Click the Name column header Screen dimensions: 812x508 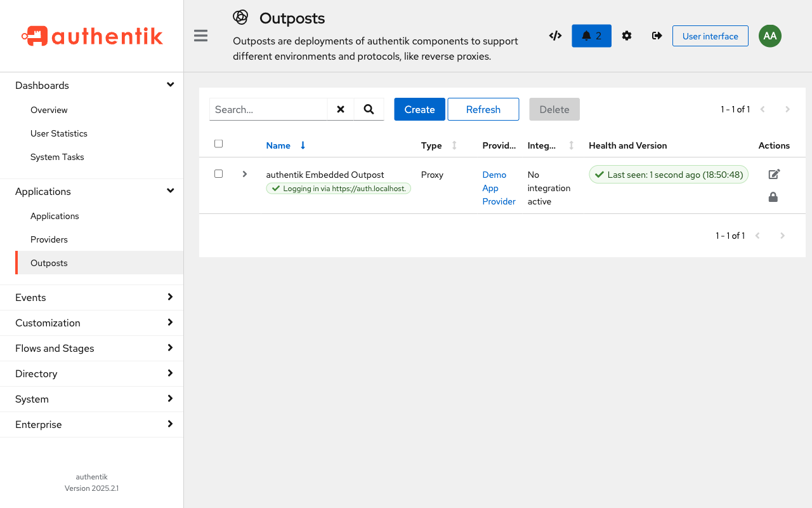click(278, 145)
